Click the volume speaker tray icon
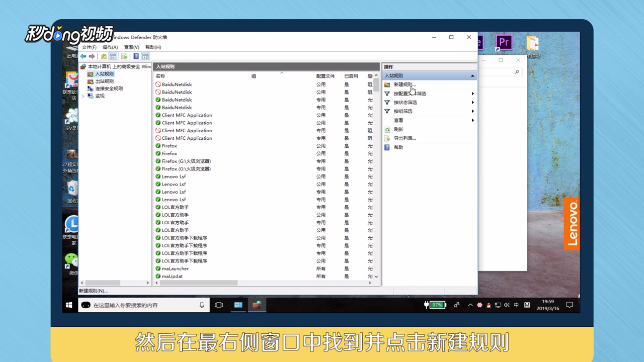 (x=506, y=305)
